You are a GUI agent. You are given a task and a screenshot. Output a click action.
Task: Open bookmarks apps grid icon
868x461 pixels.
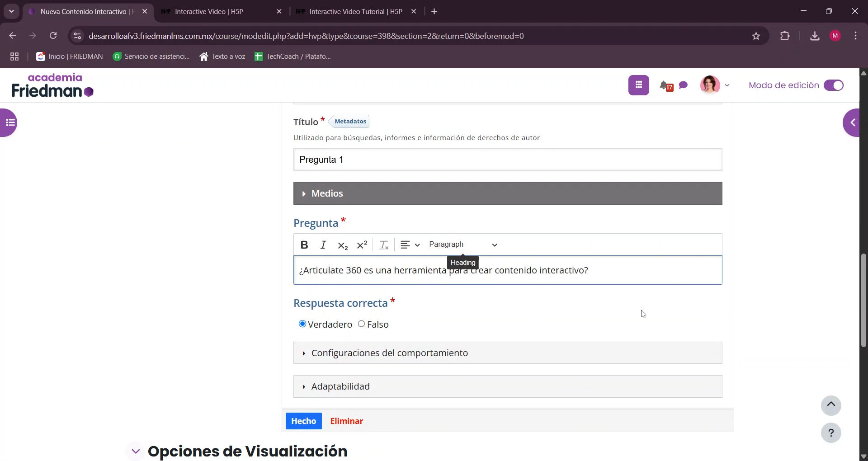point(14,56)
